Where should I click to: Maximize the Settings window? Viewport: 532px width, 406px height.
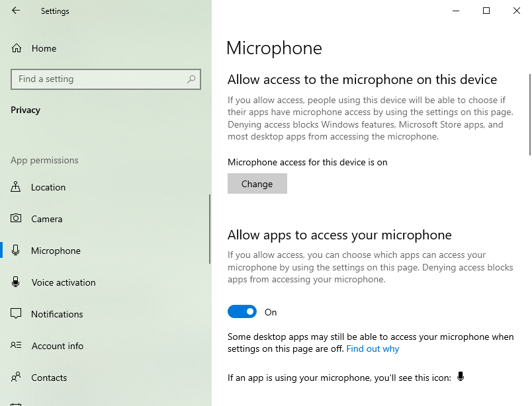click(x=486, y=11)
